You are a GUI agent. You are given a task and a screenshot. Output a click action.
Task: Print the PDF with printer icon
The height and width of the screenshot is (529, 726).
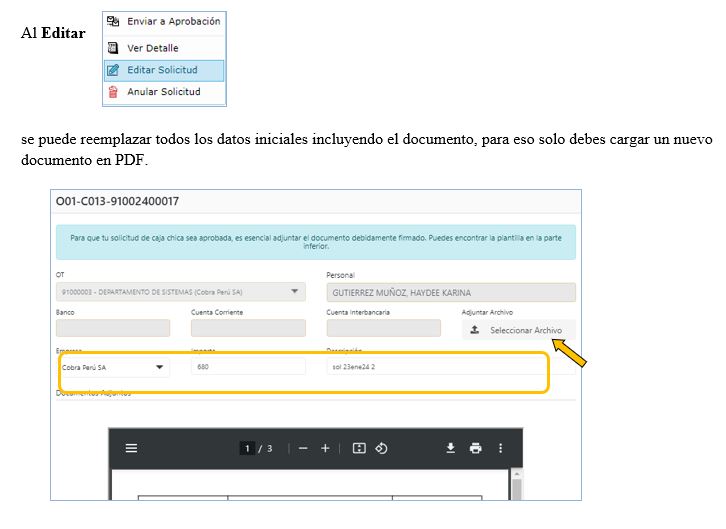pos(476,448)
